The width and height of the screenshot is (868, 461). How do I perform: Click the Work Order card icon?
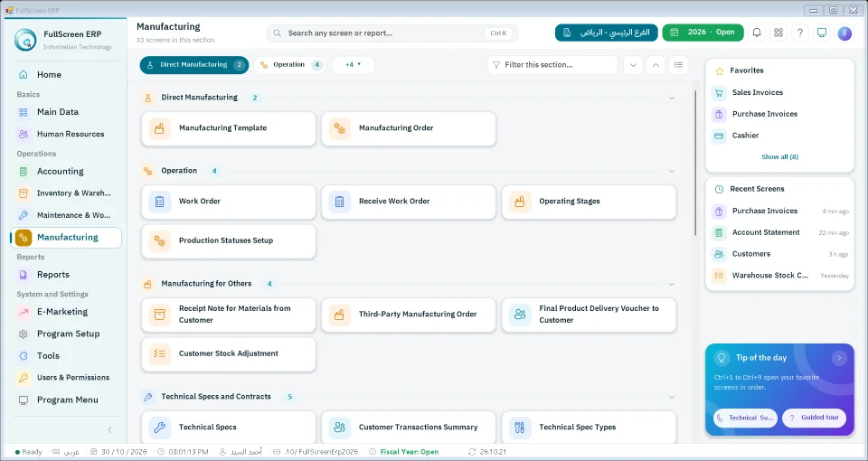point(159,202)
